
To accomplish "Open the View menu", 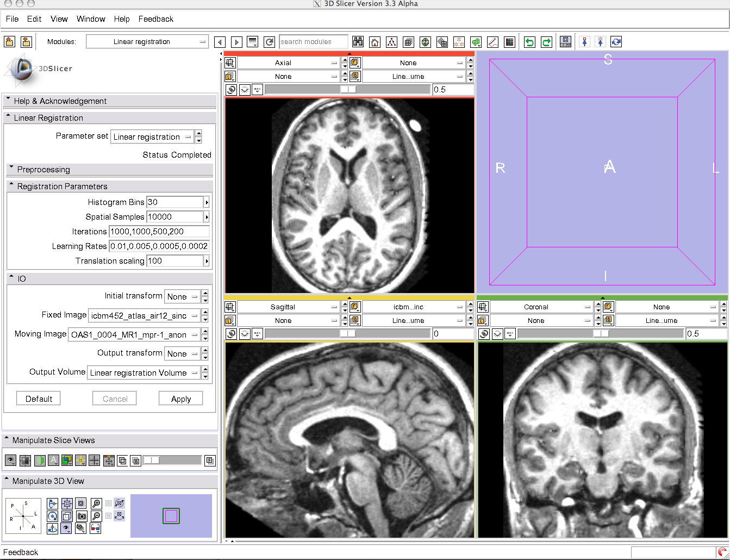I will click(59, 19).
